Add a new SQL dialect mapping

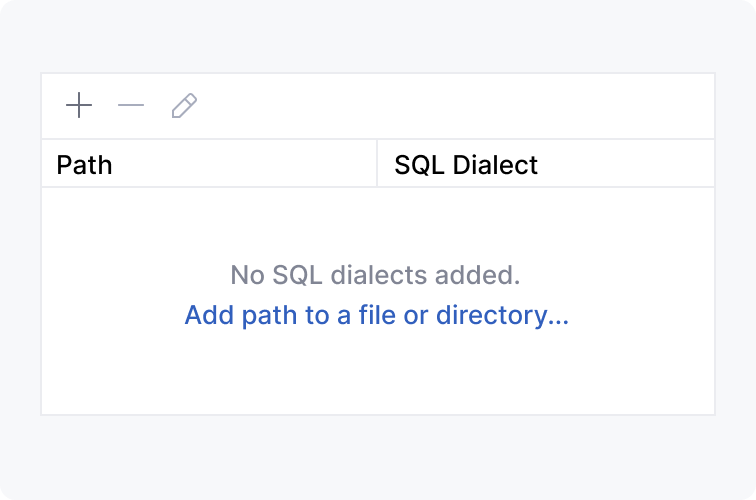[x=79, y=106]
